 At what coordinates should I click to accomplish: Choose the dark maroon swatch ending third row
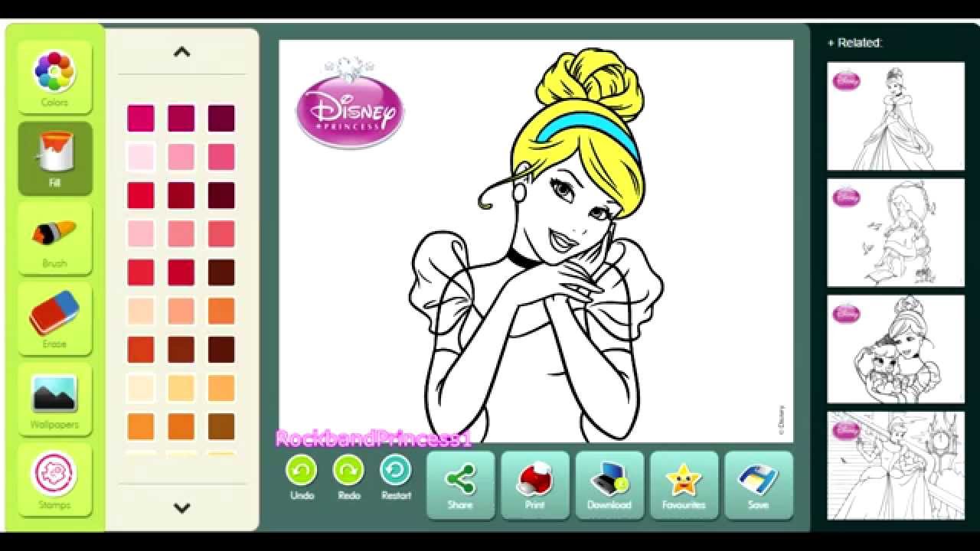coord(221,195)
